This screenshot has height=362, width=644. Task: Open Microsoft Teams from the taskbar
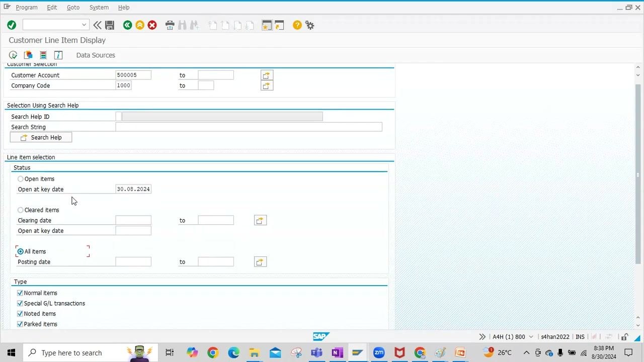click(316, 353)
